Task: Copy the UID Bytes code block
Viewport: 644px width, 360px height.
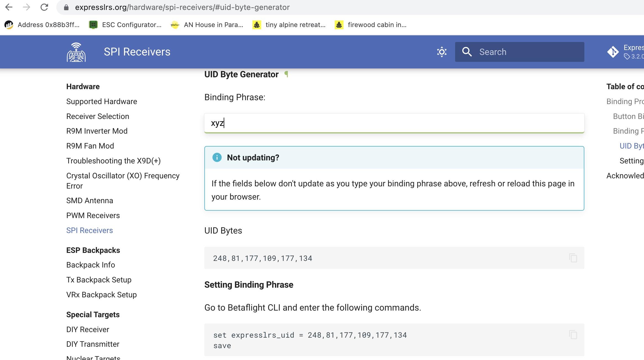Action: (x=573, y=258)
